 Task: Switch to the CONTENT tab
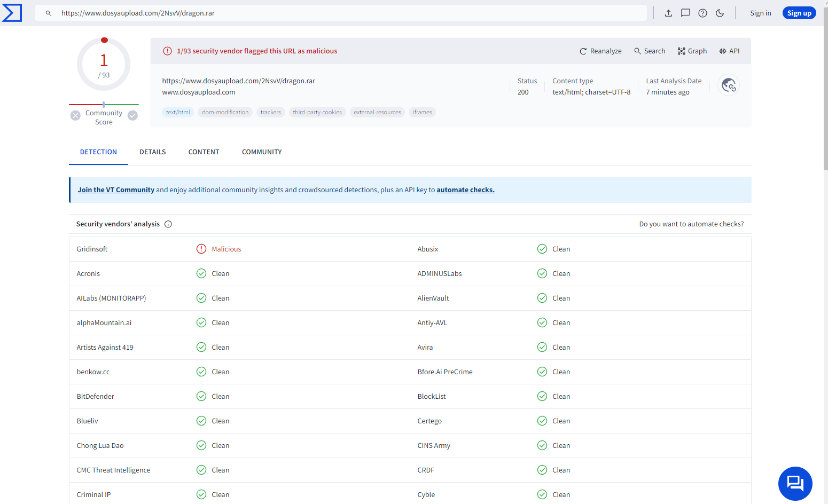point(204,152)
